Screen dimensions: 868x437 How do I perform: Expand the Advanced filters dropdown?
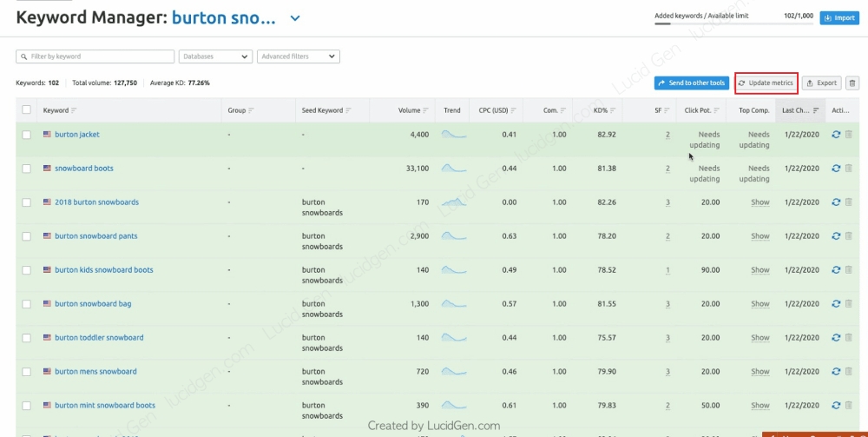(298, 56)
